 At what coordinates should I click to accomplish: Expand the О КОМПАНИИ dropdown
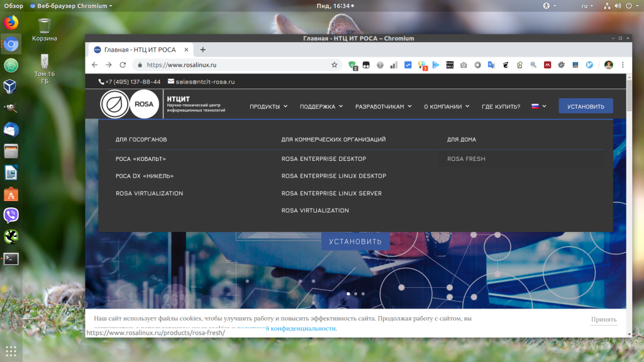[447, 107]
